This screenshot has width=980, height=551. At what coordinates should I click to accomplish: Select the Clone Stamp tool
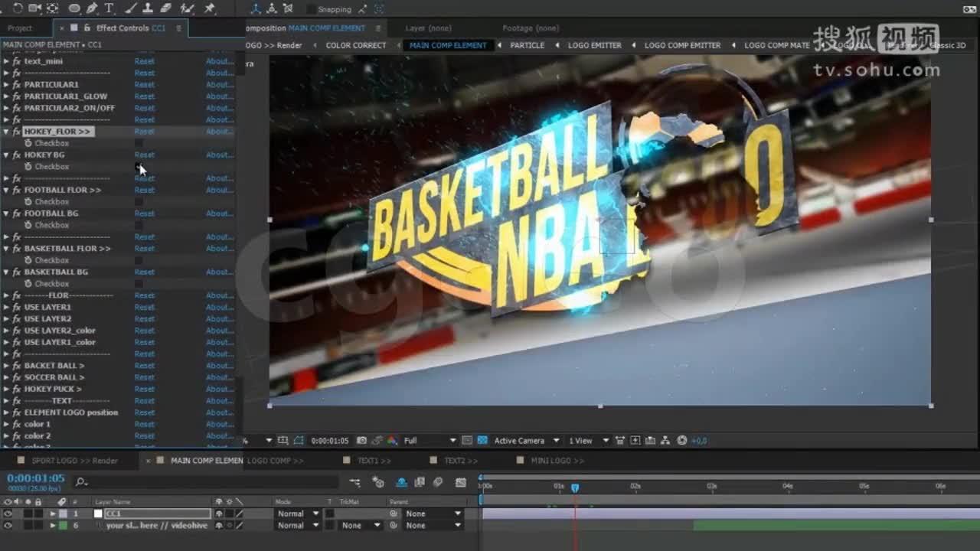click(149, 8)
